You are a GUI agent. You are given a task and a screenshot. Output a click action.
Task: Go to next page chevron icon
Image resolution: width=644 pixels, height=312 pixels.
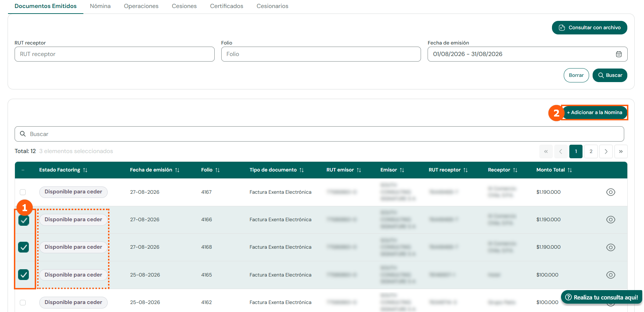coord(606,151)
